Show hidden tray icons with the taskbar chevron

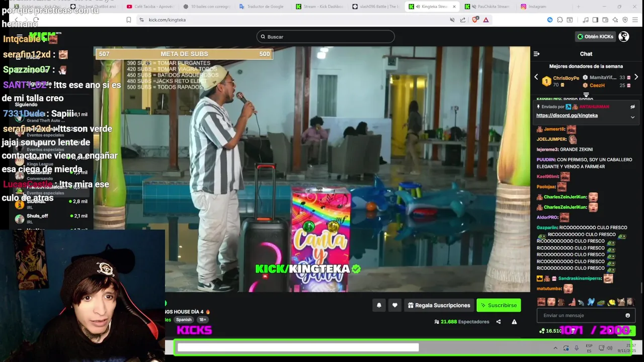click(555, 348)
